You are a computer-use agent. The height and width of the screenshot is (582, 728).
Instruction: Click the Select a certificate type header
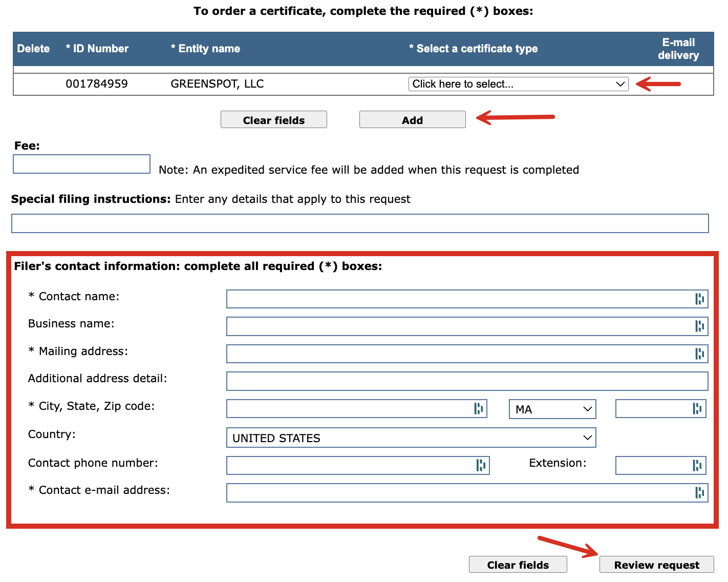coord(473,49)
